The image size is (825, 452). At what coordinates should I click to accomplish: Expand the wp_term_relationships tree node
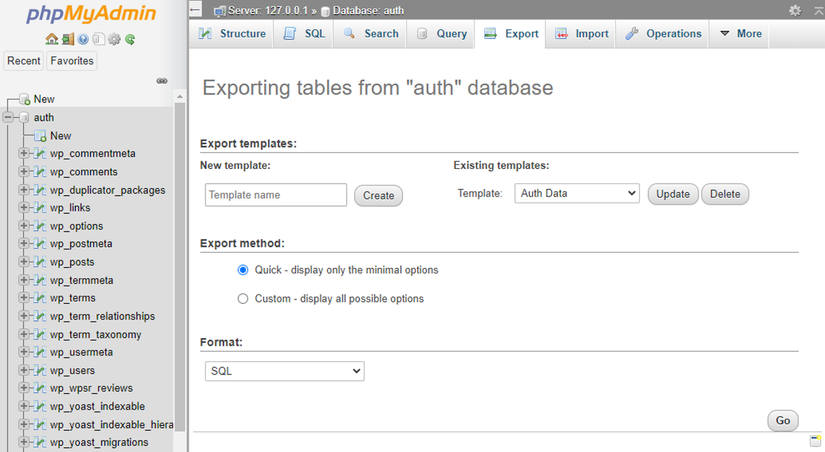click(x=23, y=316)
